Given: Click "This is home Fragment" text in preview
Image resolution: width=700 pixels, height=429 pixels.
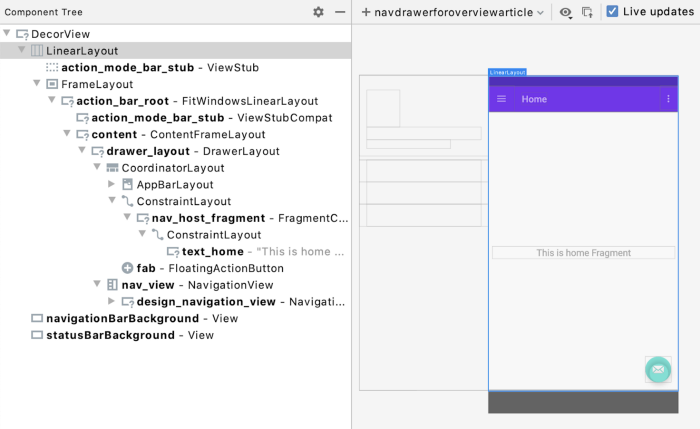Looking at the screenshot, I should (x=583, y=253).
